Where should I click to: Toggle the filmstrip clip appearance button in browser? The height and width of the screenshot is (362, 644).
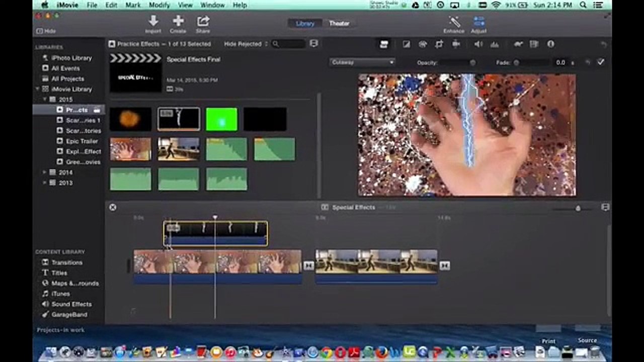314,44
